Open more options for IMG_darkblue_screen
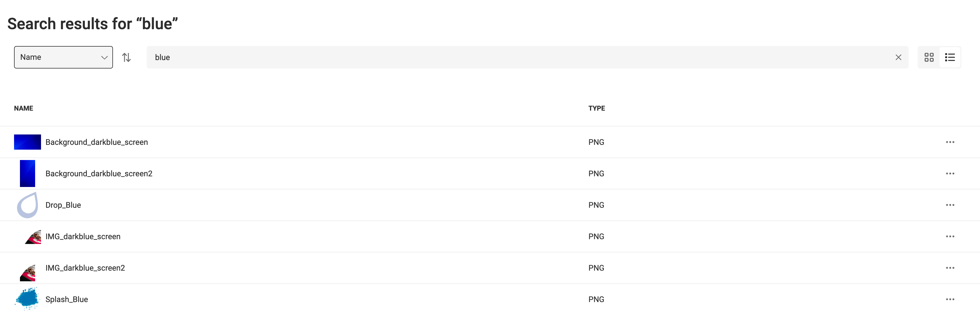This screenshot has height=315, width=980. [x=950, y=236]
